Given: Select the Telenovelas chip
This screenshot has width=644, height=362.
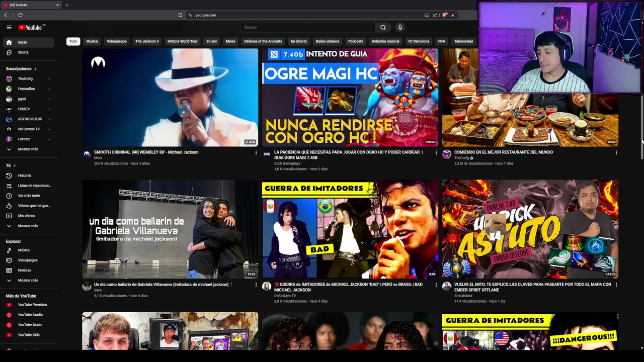Looking at the screenshot, I should (x=463, y=41).
